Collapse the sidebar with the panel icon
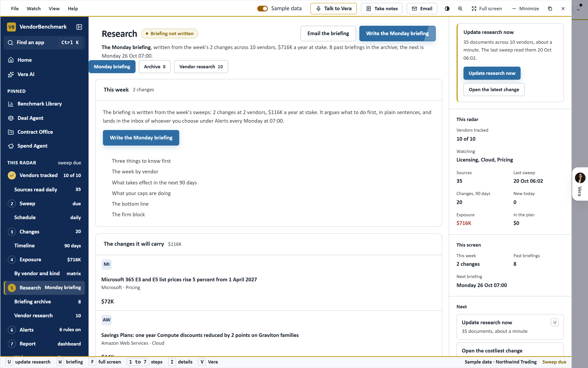The height and width of the screenshot is (368, 588). [79, 27]
